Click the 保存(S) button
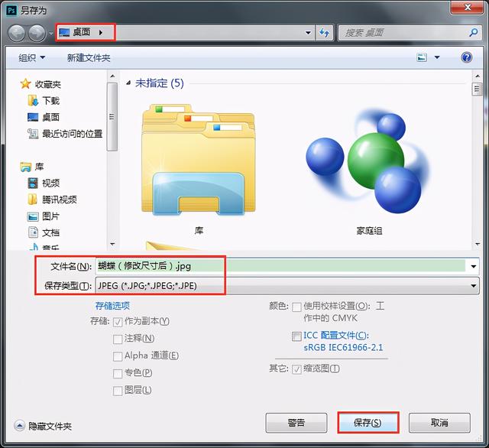 point(368,423)
